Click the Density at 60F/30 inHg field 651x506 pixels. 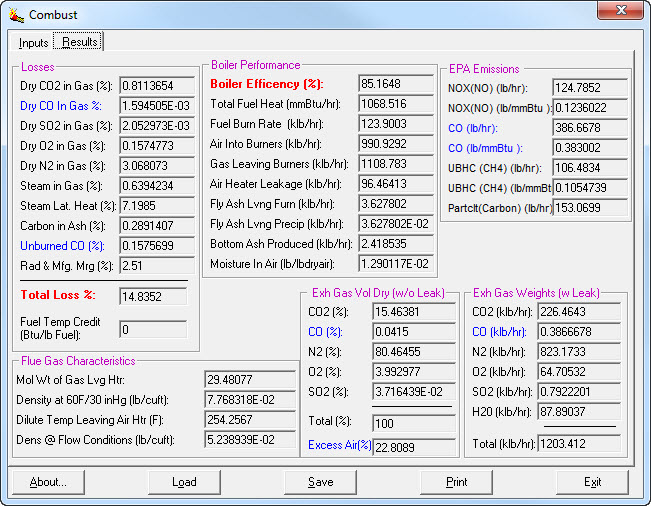(250, 400)
